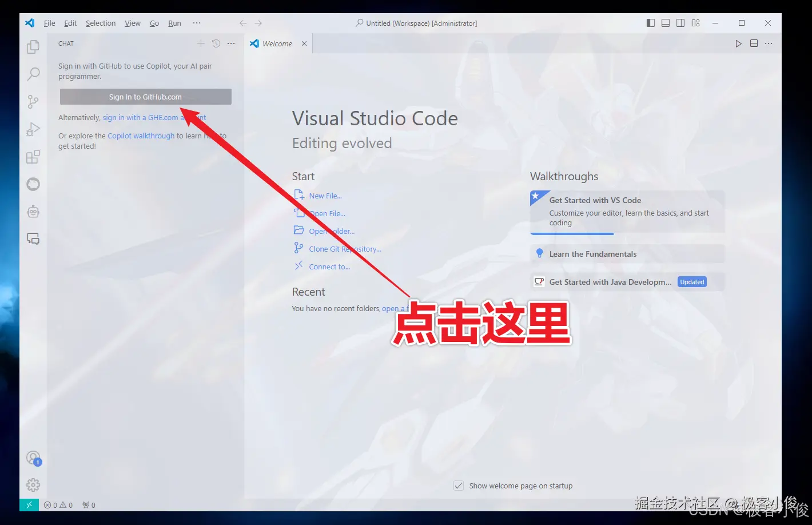812x525 pixels.
Task: Open Get Started with Java Development walkthrough
Action: (x=627, y=282)
